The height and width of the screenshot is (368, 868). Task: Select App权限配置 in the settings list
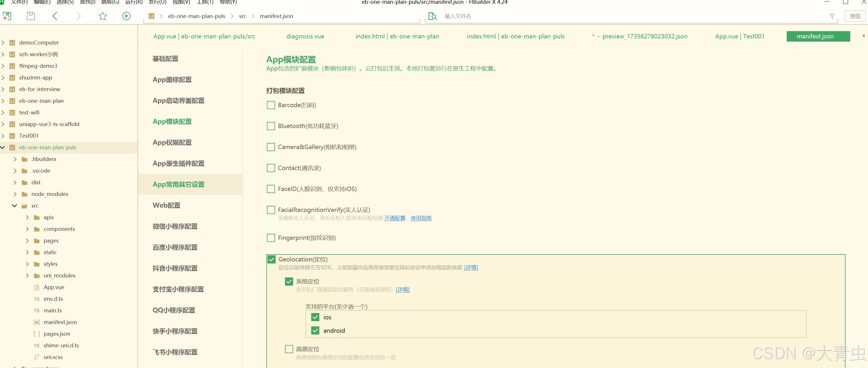click(x=173, y=142)
